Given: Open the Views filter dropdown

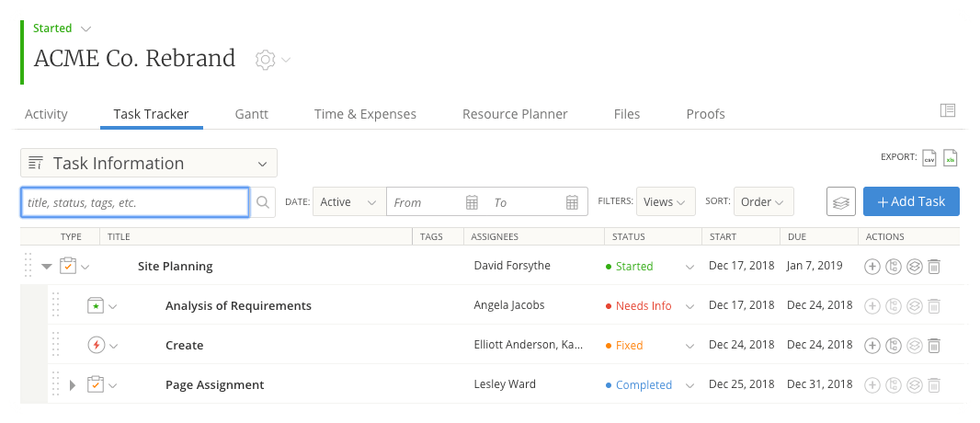Looking at the screenshot, I should [x=666, y=202].
